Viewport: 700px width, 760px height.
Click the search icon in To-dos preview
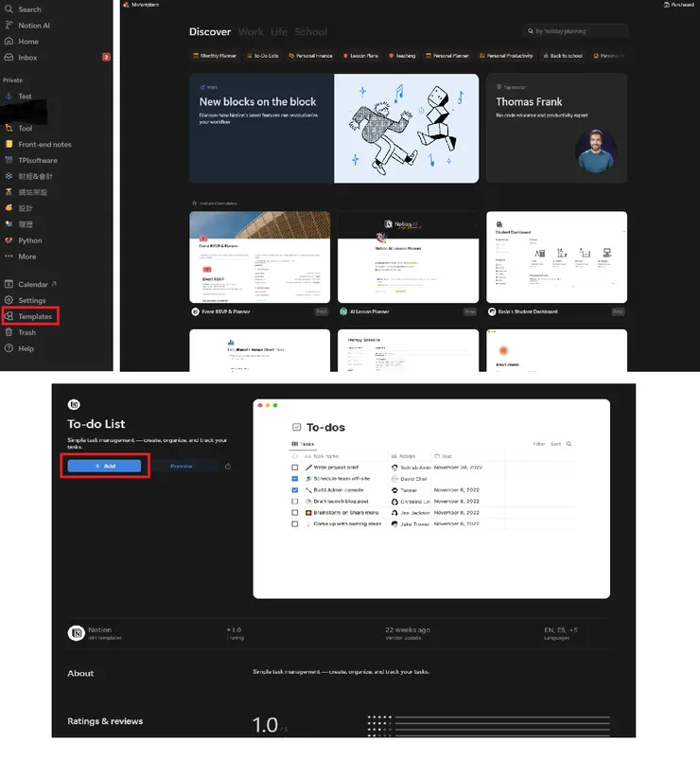pos(569,444)
